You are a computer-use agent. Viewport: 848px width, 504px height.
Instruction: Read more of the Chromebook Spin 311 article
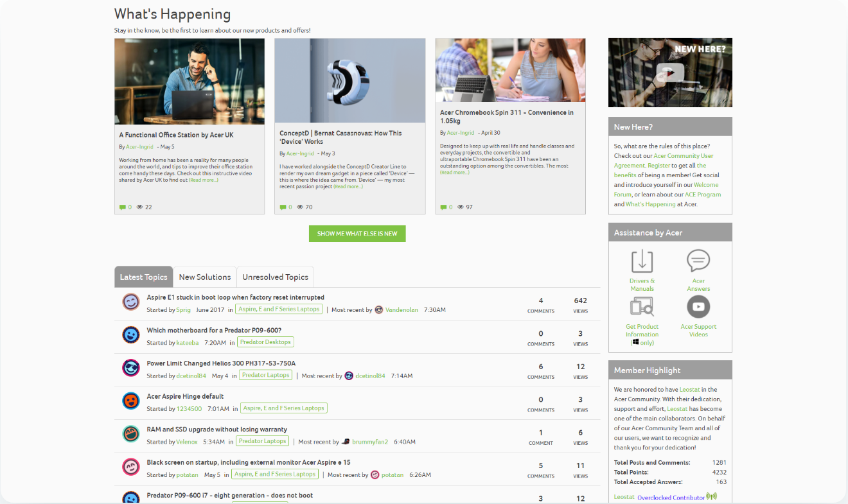(455, 173)
